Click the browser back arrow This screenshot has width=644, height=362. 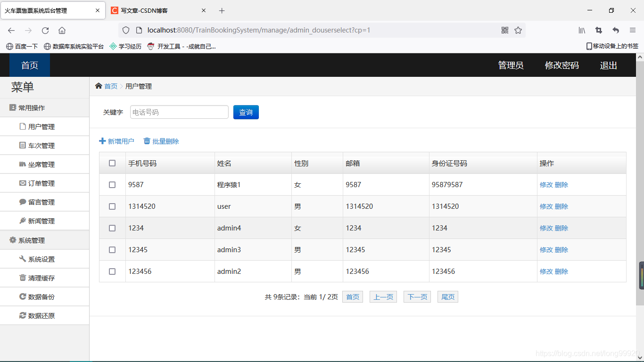11,30
